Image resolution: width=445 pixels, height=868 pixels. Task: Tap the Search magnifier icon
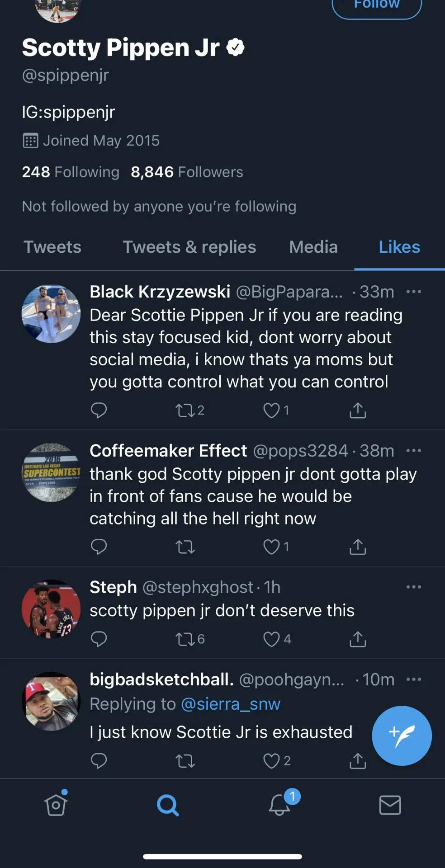[x=168, y=805]
